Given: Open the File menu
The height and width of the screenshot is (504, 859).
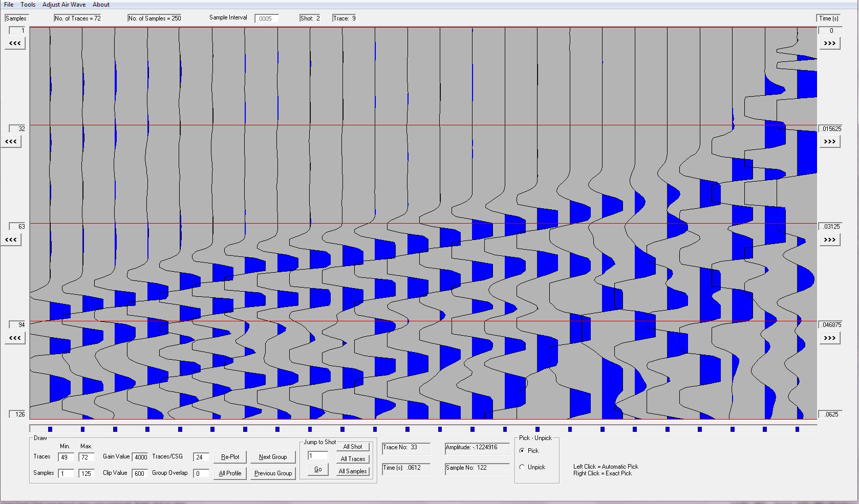Looking at the screenshot, I should pos(9,5).
